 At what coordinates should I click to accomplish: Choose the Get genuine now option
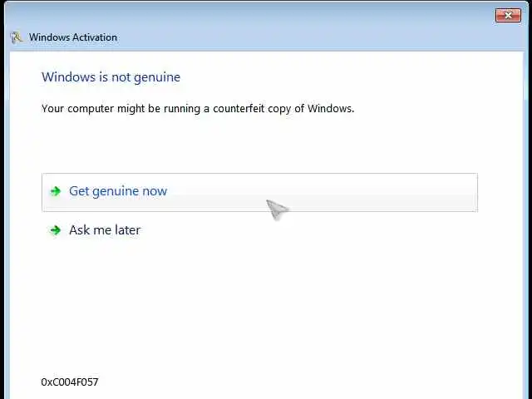coord(259,192)
